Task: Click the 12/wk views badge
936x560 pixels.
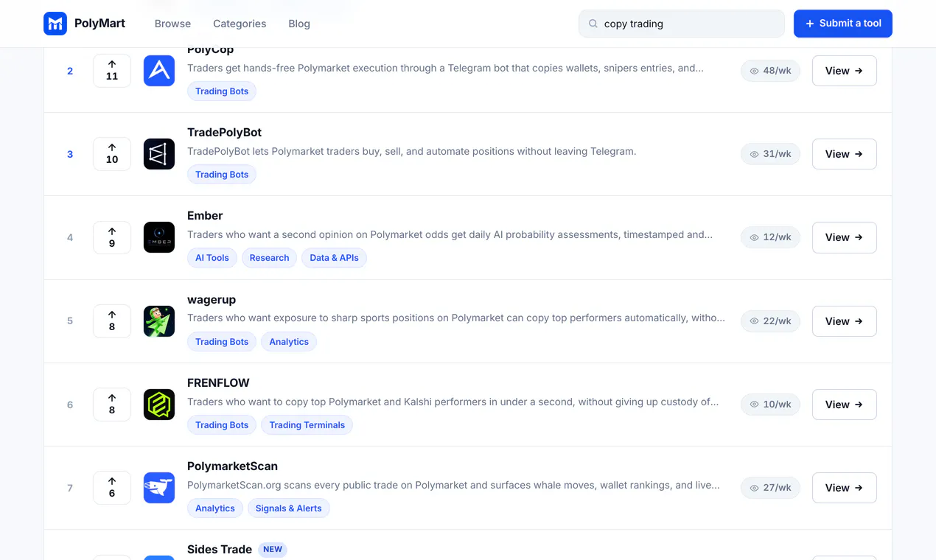Action: click(770, 237)
